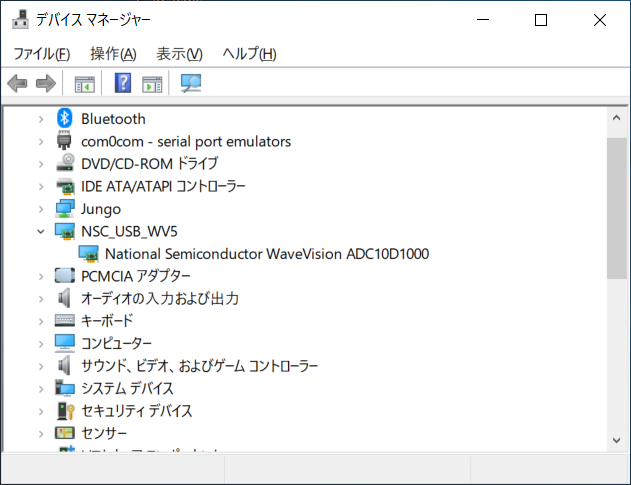Scan for hardware changes via monitor icon
This screenshot has height=485, width=631.
191,83
